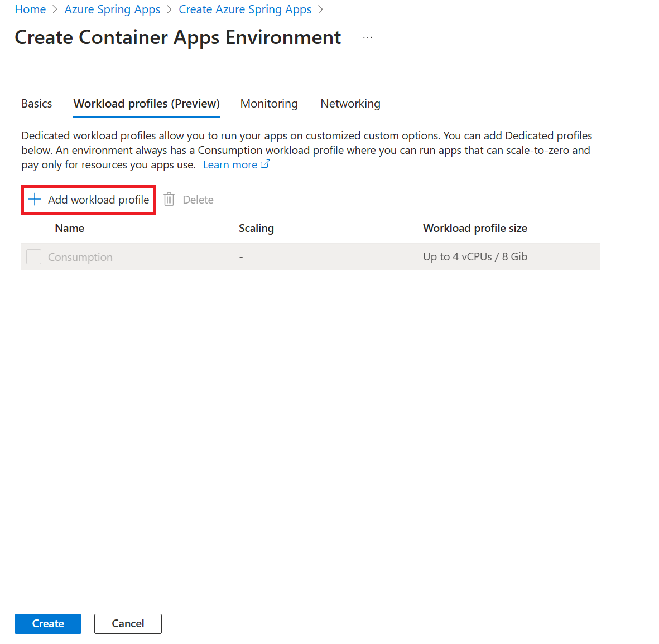Tick the Consumption row checkbox
Image resolution: width=659 pixels, height=644 pixels.
pos(33,256)
